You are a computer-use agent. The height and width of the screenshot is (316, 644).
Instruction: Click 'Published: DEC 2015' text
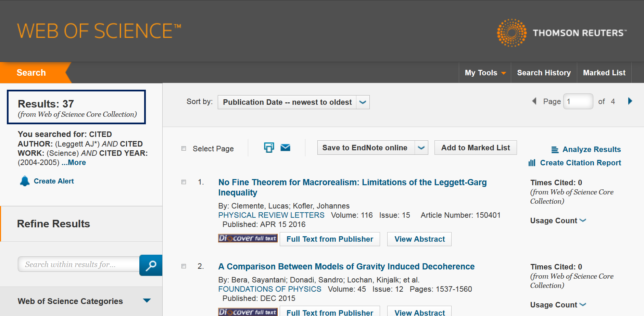coord(259,298)
